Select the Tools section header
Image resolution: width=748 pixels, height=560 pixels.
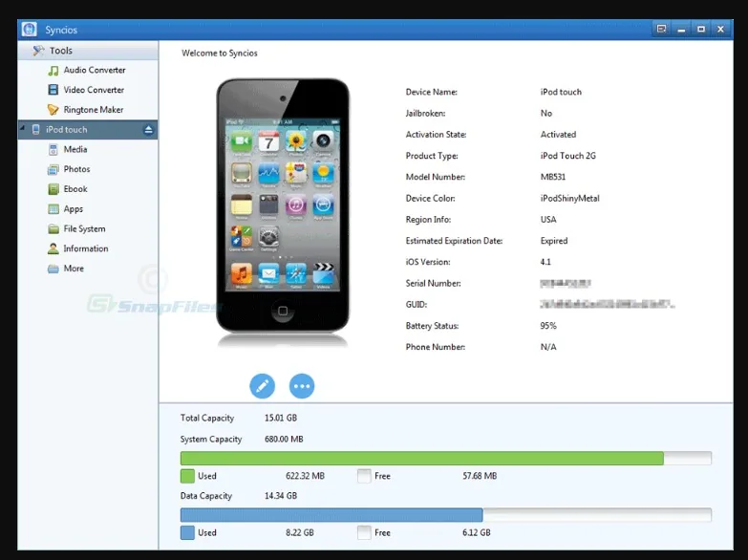pyautogui.click(x=88, y=51)
